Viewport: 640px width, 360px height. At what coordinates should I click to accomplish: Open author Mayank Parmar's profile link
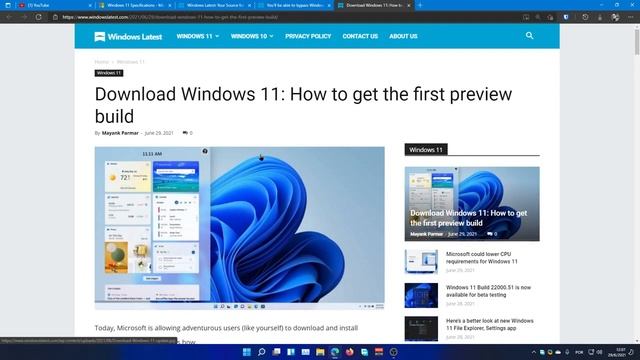click(120, 133)
